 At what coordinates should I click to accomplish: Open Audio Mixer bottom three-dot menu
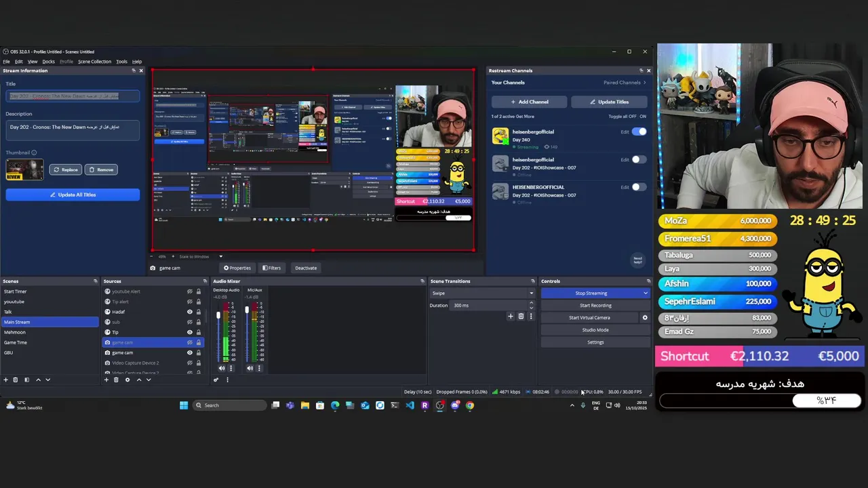[227, 380]
